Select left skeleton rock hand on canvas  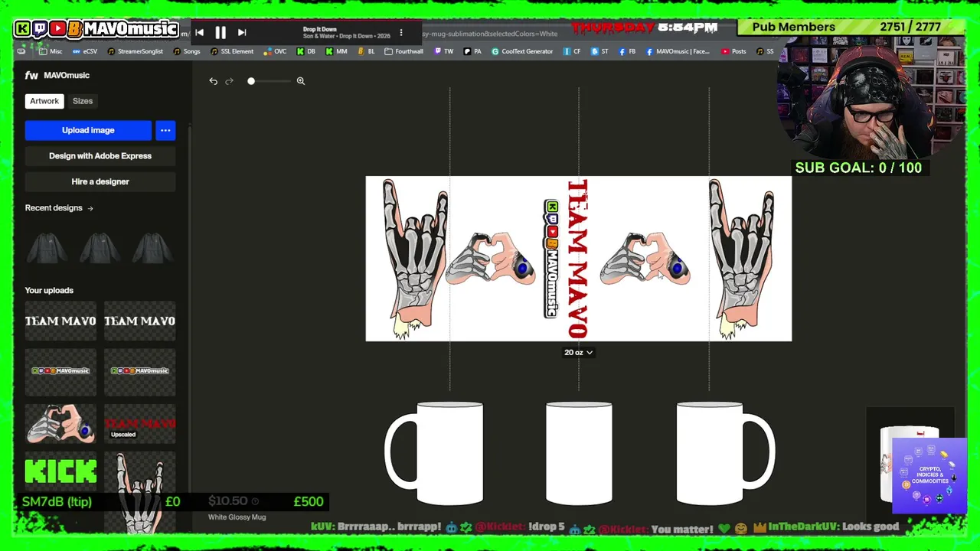415,259
